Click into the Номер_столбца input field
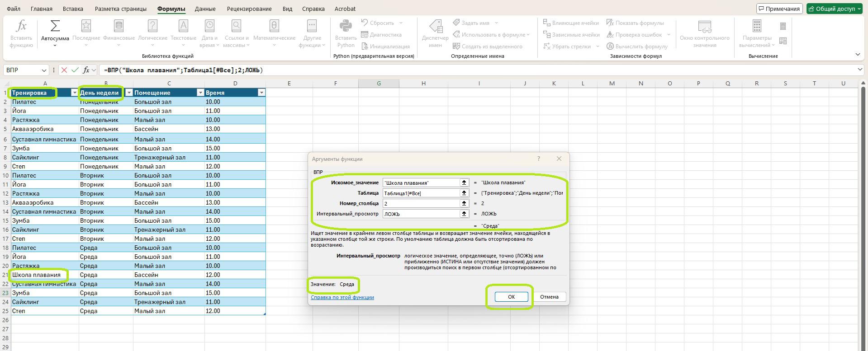This screenshot has width=868, height=351. click(421, 203)
